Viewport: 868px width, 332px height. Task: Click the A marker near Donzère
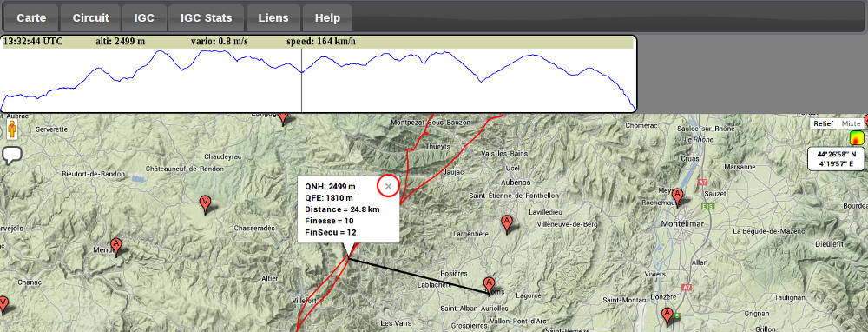(667, 316)
